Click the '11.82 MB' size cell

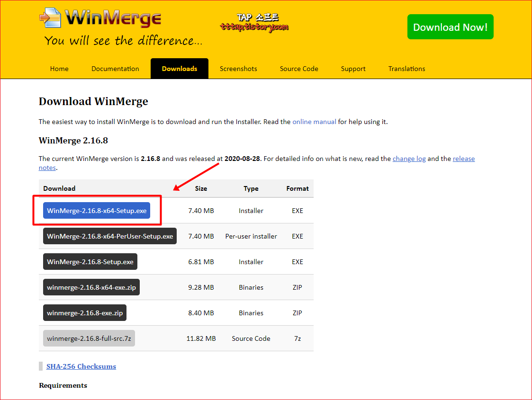pyautogui.click(x=201, y=338)
